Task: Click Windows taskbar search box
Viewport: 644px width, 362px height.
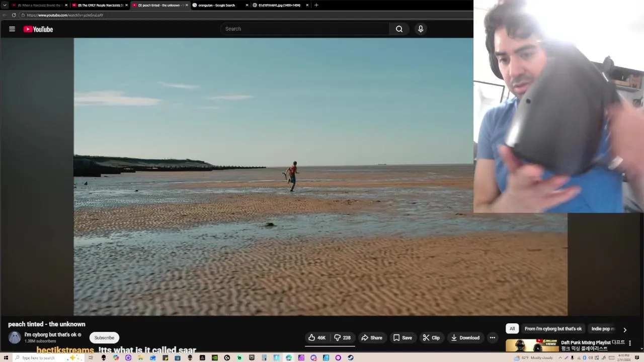Action: [48, 357]
